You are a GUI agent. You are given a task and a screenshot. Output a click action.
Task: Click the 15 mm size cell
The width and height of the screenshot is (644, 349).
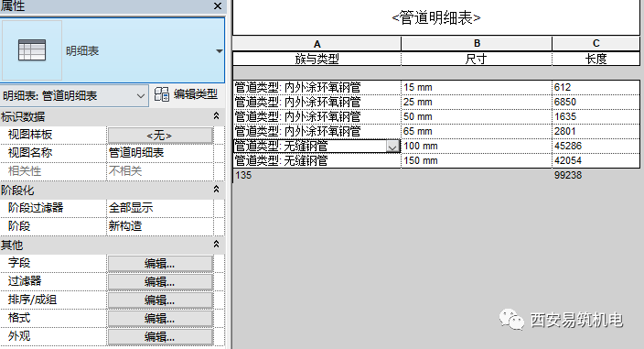(477, 88)
